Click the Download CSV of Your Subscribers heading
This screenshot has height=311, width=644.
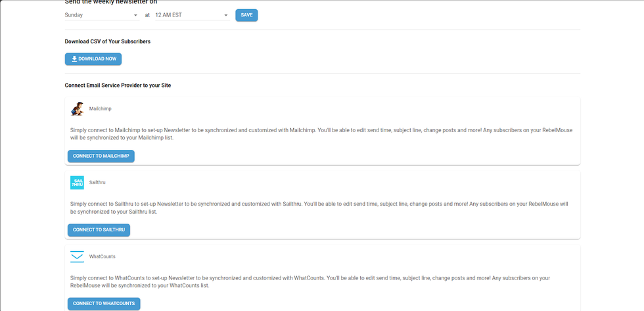click(x=108, y=41)
